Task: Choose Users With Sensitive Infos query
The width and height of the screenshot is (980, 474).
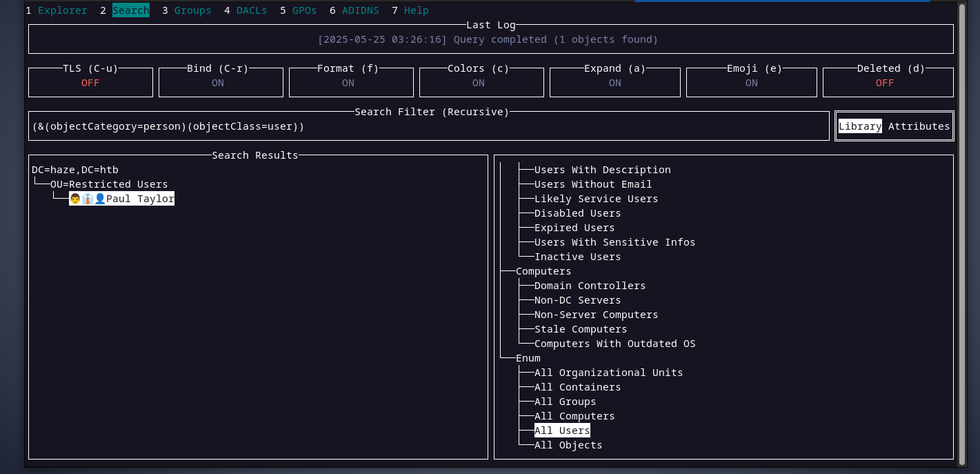Action: coord(614,242)
